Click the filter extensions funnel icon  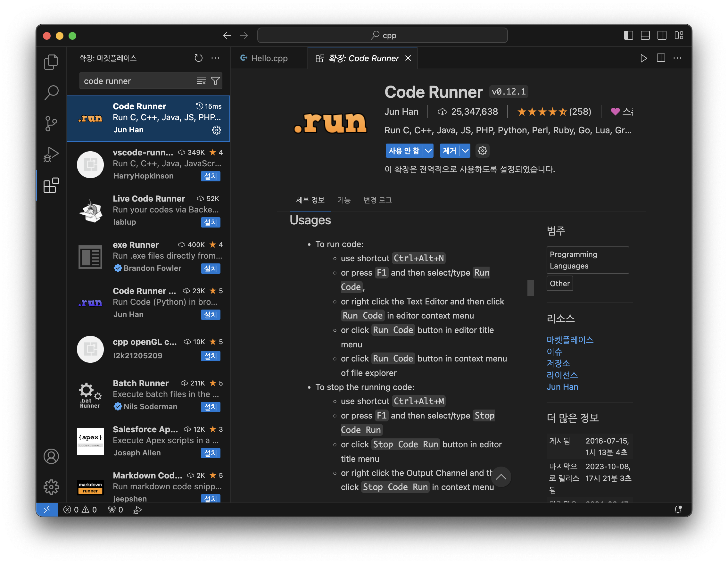pos(216,81)
